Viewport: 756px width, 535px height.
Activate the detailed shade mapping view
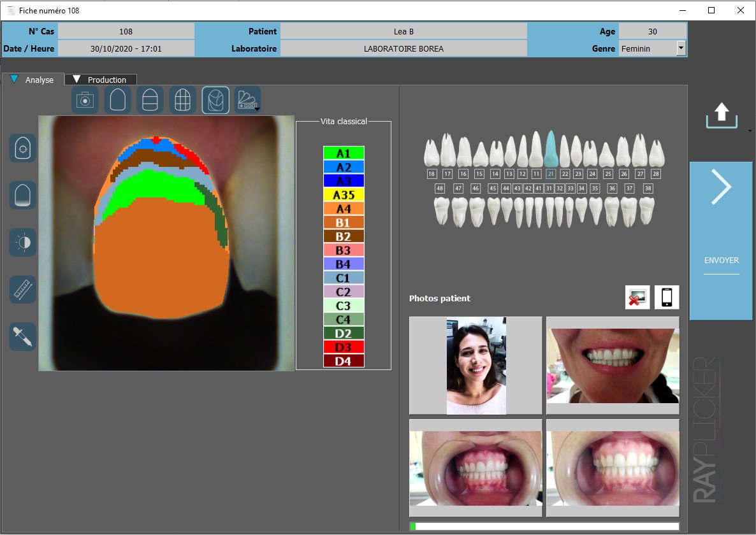[215, 101]
